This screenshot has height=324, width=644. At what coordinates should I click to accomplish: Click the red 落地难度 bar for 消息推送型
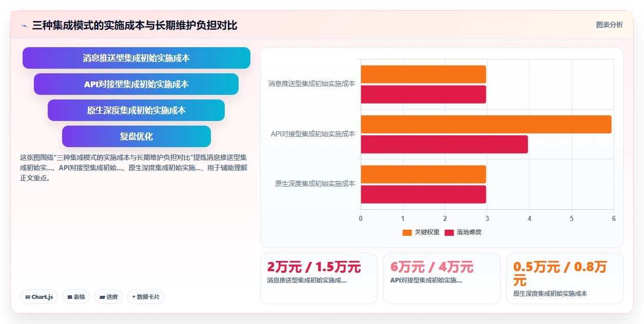pos(423,94)
